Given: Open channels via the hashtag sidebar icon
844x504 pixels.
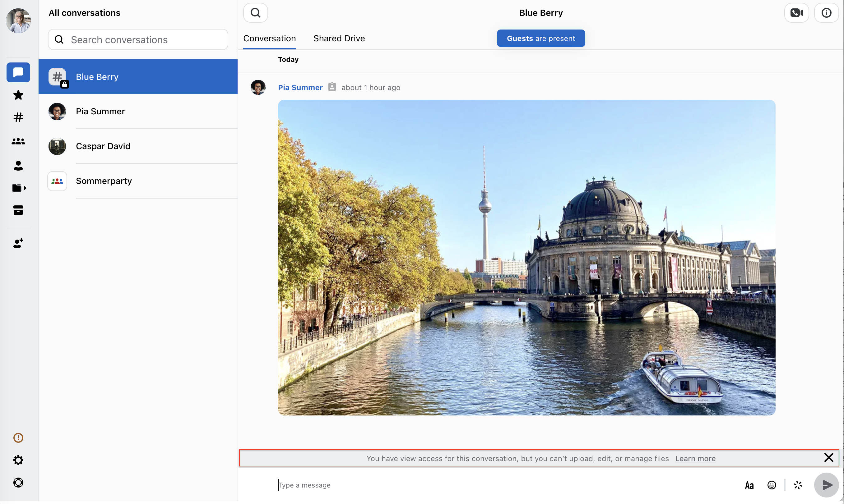Looking at the screenshot, I should point(18,117).
